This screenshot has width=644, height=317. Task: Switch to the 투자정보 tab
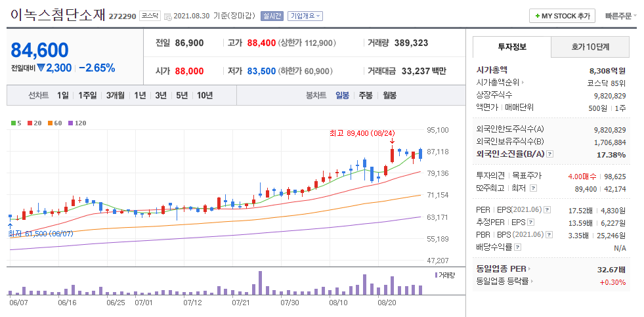512,47
